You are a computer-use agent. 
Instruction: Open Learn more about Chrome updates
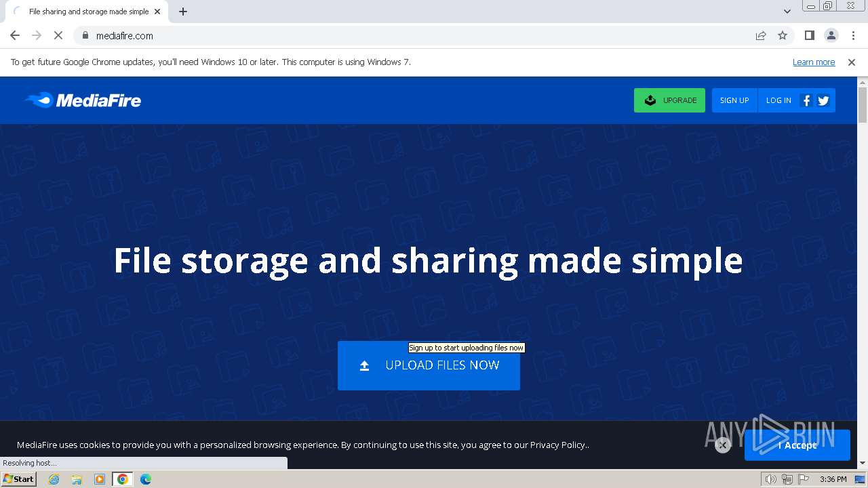(814, 62)
